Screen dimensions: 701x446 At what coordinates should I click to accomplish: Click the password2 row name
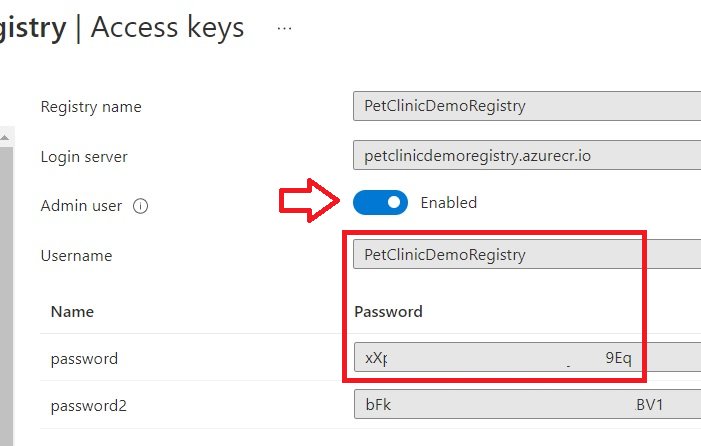pyautogui.click(x=89, y=406)
